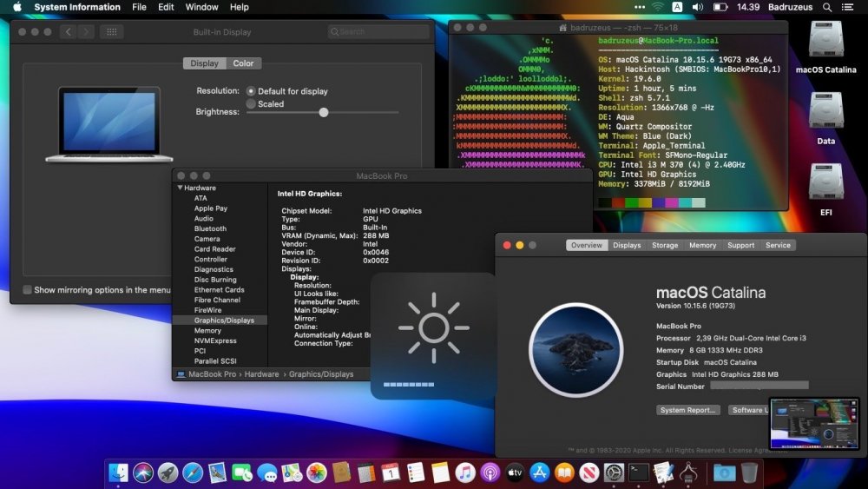This screenshot has height=489, width=868.
Task: Select Default for display resolution
Action: click(x=251, y=91)
